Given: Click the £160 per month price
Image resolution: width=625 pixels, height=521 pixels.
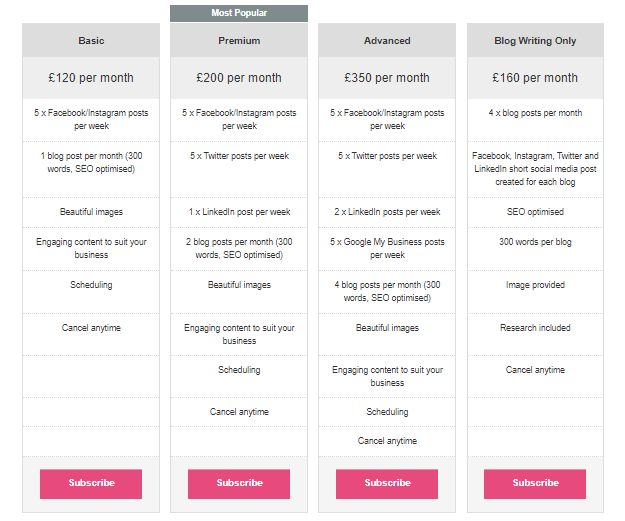Looking at the screenshot, I should (x=535, y=78).
